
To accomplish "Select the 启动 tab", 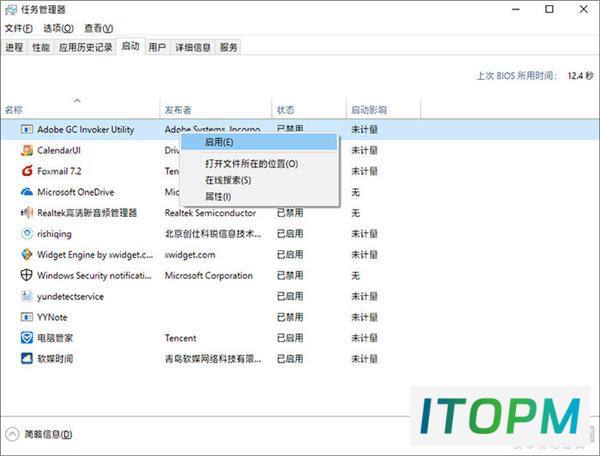I will point(130,46).
